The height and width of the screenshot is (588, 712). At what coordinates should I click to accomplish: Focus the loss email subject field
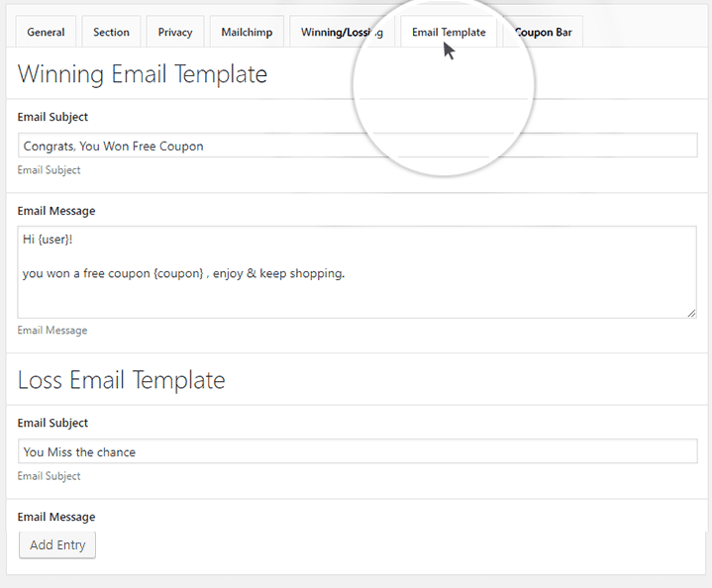357,451
